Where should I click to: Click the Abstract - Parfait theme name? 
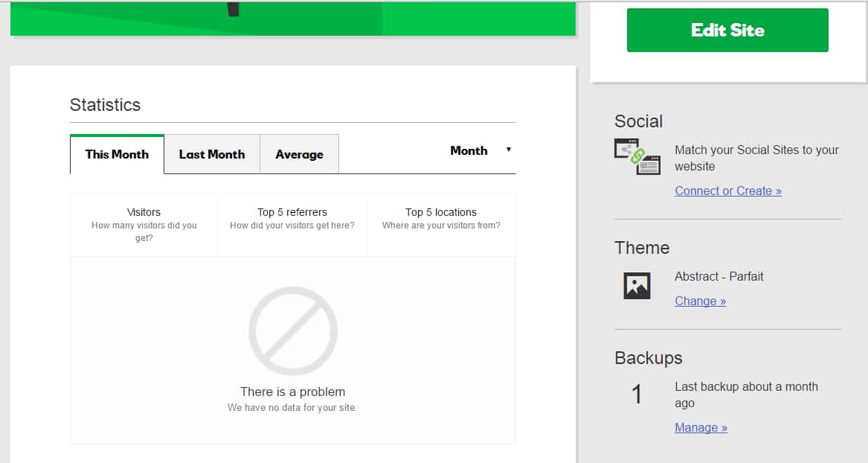tap(718, 276)
